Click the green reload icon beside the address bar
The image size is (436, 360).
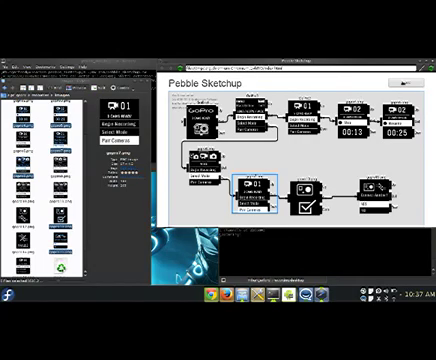pos(180,68)
